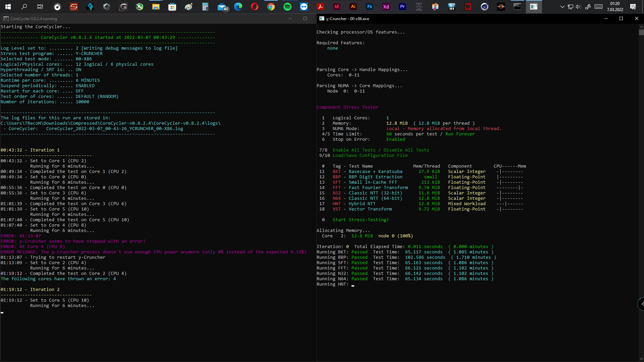This screenshot has width=644, height=362.
Task: Switch to the command prompt taskbar window
Action: click(518, 7)
